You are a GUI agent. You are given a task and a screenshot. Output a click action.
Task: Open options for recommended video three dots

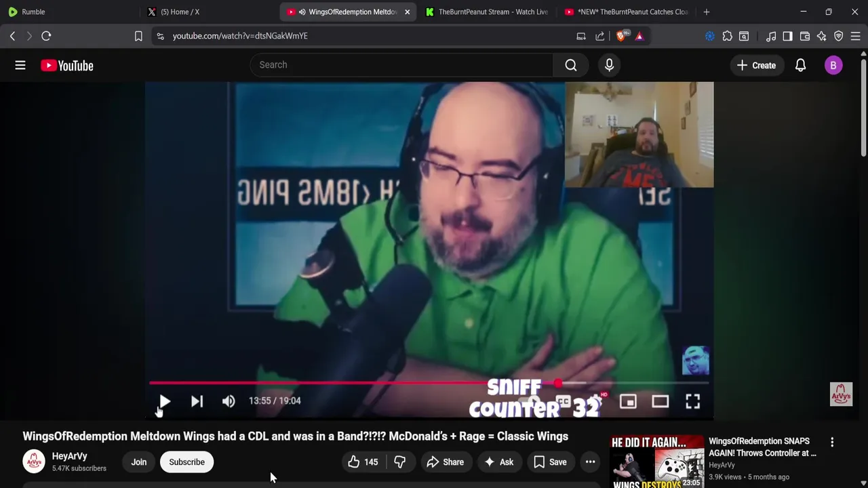[832, 442]
